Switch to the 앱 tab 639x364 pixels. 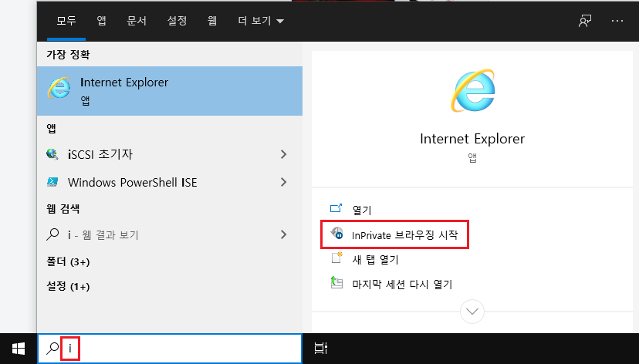click(101, 21)
